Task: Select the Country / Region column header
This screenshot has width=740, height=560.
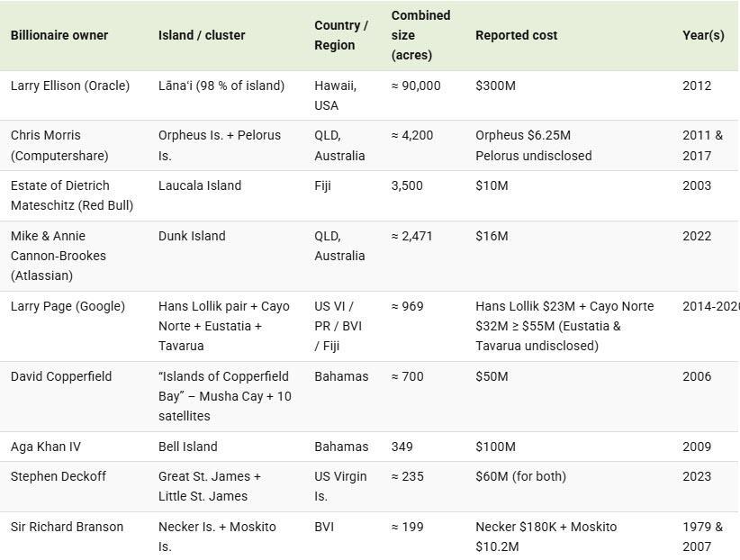Action: pyautogui.click(x=341, y=35)
